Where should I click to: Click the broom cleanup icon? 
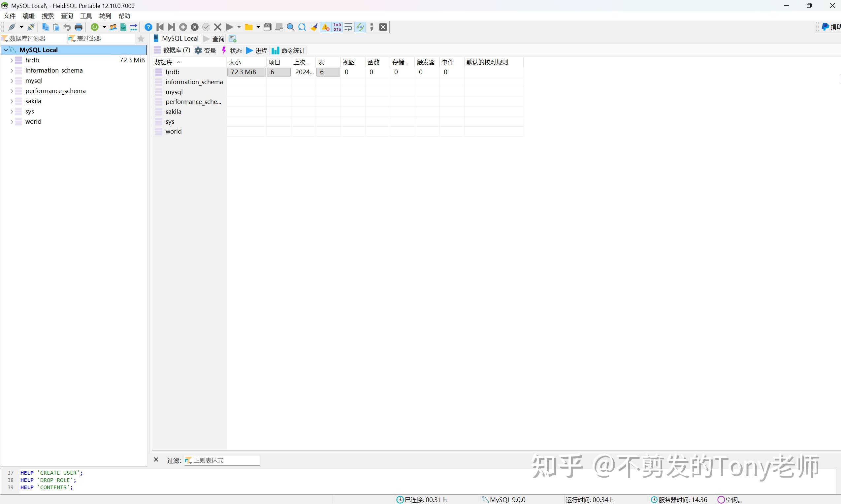tap(314, 27)
